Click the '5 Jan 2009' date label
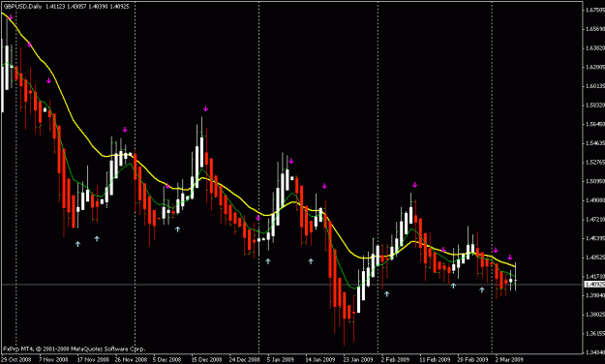 coord(281,359)
